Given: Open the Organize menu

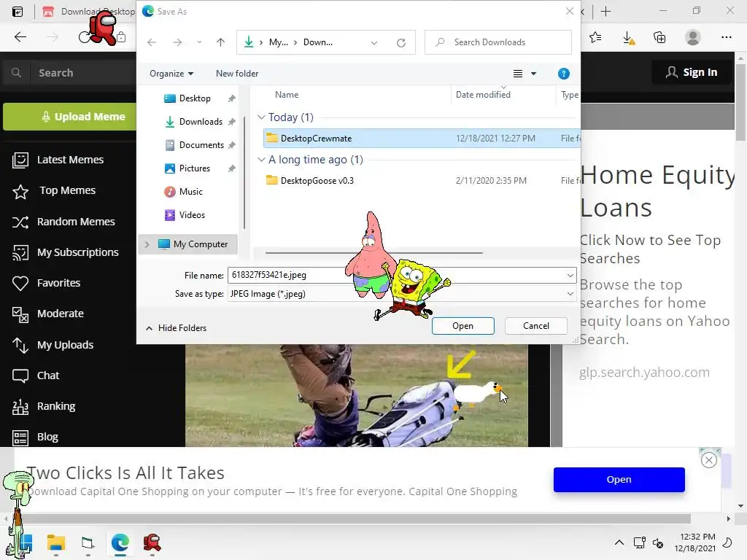Looking at the screenshot, I should pyautogui.click(x=171, y=74).
